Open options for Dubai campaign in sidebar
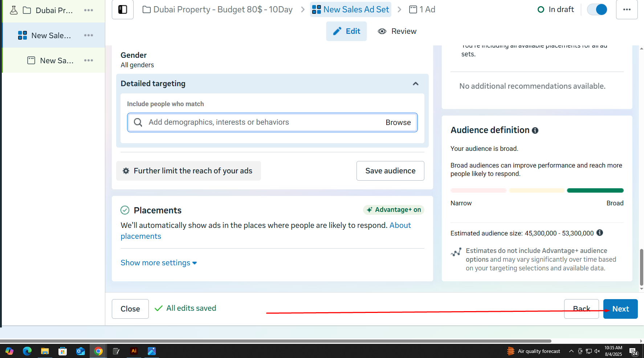This screenshot has width=644, height=358. pyautogui.click(x=89, y=10)
